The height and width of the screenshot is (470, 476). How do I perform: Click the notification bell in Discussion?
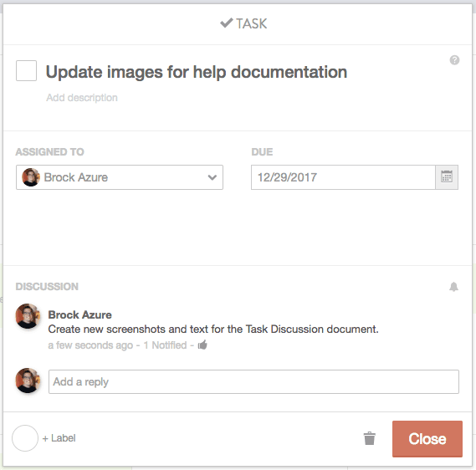point(453,286)
